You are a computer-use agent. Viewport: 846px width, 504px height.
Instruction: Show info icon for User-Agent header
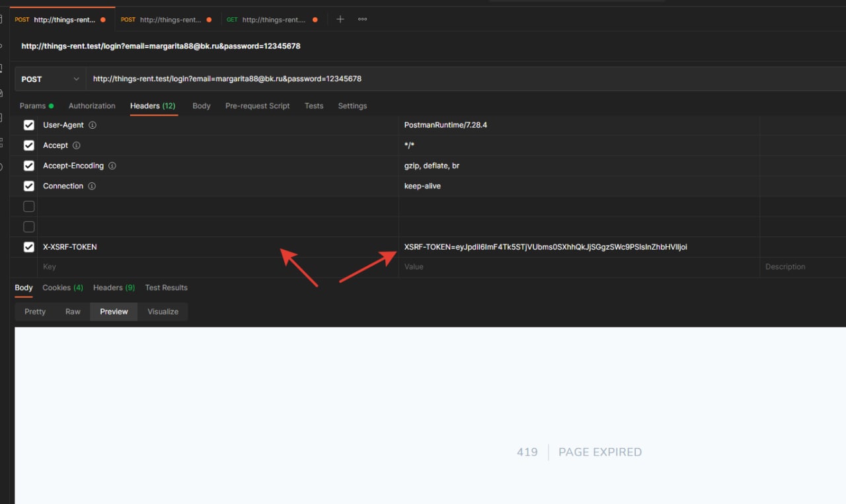[93, 125]
